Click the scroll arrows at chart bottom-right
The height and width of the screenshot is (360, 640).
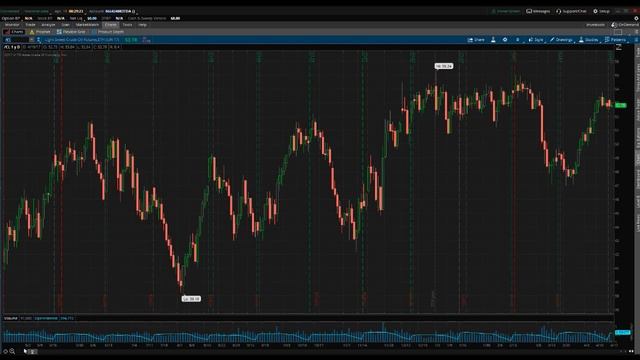click(631, 351)
